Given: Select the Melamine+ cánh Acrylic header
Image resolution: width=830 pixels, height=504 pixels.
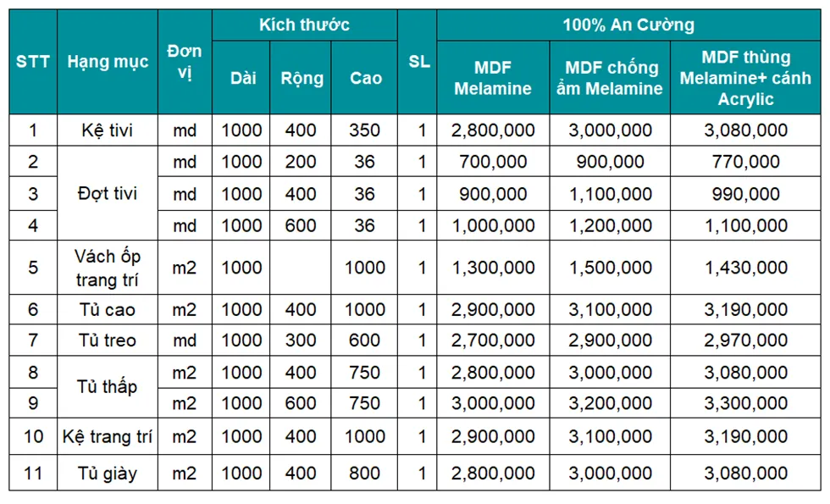Looking at the screenshot, I should pyautogui.click(x=745, y=78).
